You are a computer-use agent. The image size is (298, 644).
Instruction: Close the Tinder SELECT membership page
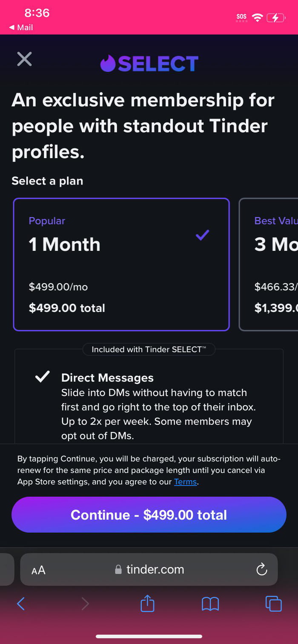coord(24,59)
